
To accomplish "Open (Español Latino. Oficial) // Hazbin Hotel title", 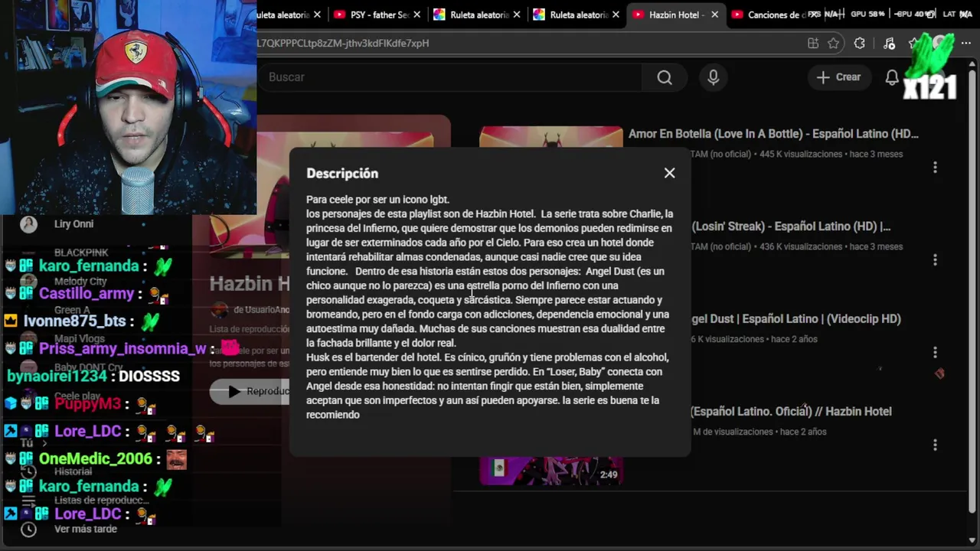I will (x=791, y=412).
